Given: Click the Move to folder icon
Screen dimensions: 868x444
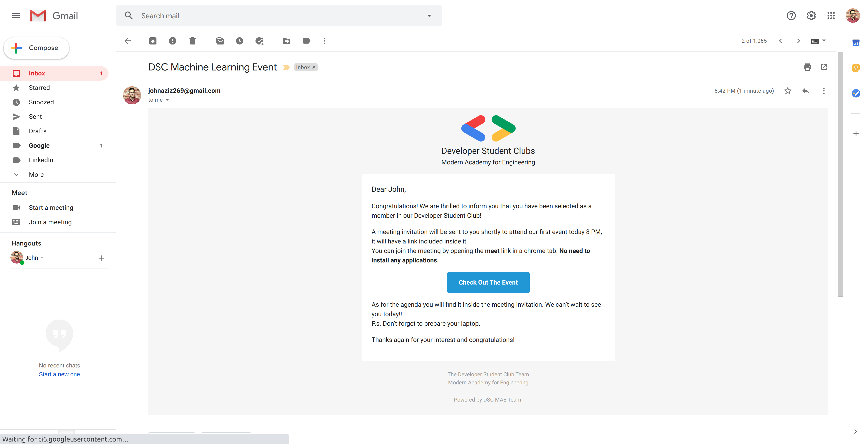Looking at the screenshot, I should (286, 41).
